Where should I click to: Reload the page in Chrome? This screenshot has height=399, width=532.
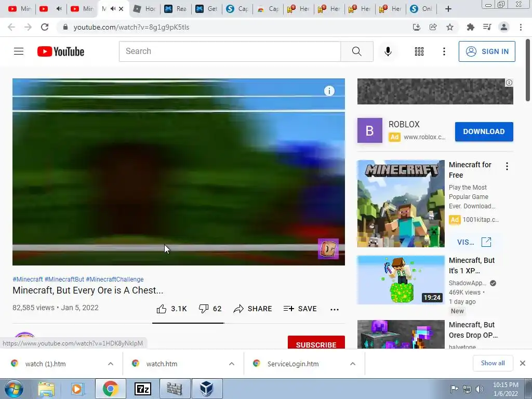(45, 27)
